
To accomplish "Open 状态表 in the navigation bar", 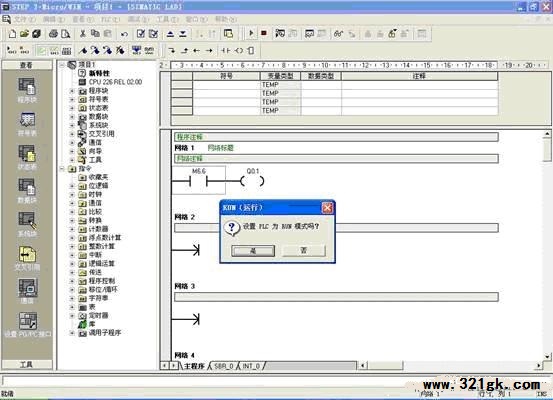I will [27, 158].
